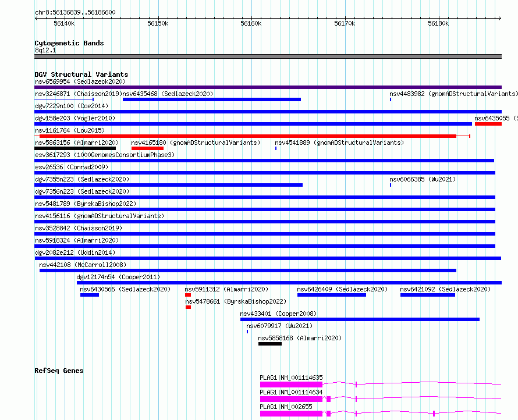
Task: Select the nsv433401 (Cooper2008) label
Action: (278, 314)
